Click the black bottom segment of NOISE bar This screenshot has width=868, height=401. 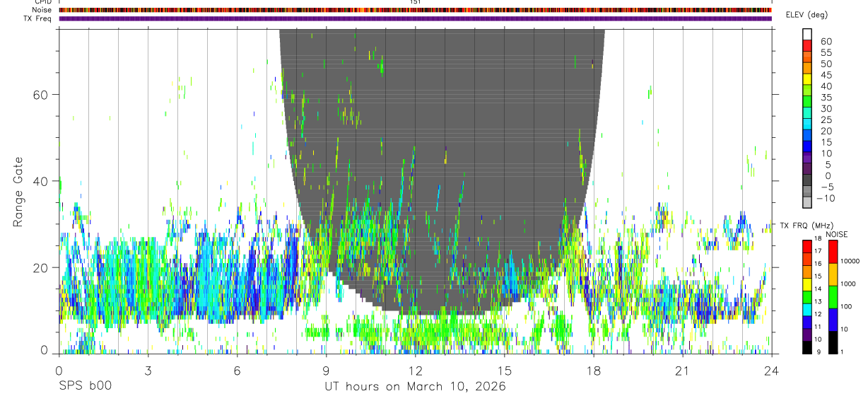click(833, 342)
